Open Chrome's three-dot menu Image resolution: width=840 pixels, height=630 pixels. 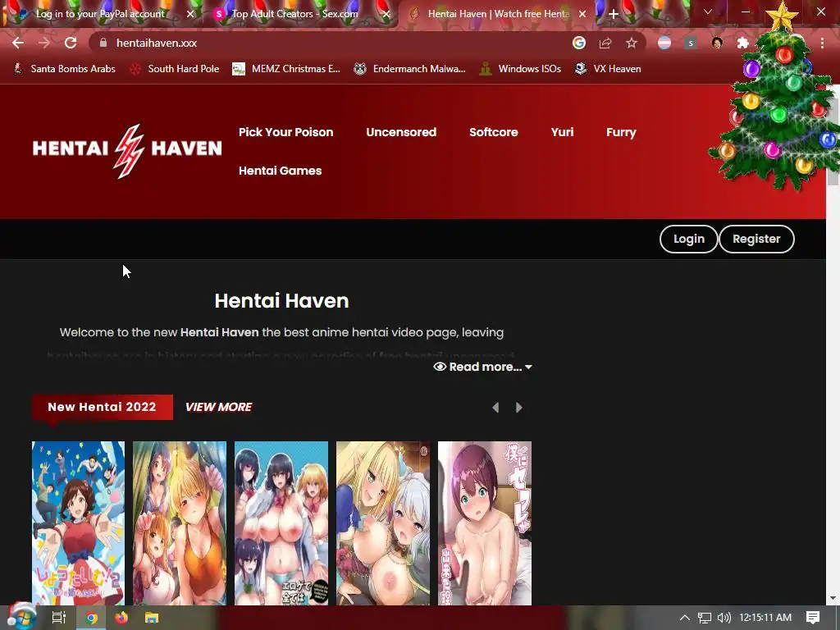(822, 43)
